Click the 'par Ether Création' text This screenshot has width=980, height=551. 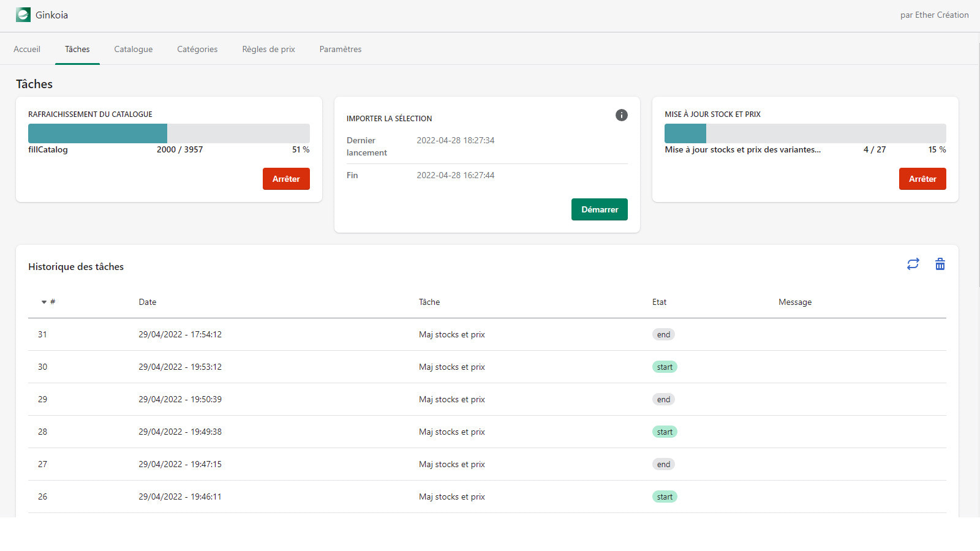click(x=935, y=15)
